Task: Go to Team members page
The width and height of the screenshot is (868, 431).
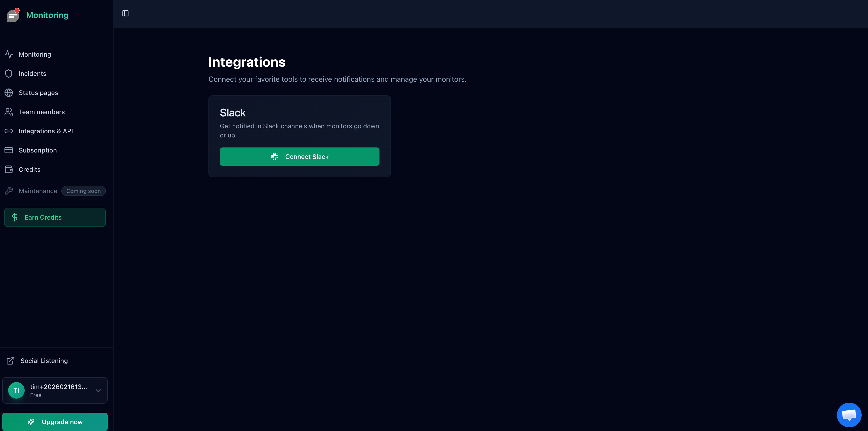Action: pyautogui.click(x=42, y=112)
